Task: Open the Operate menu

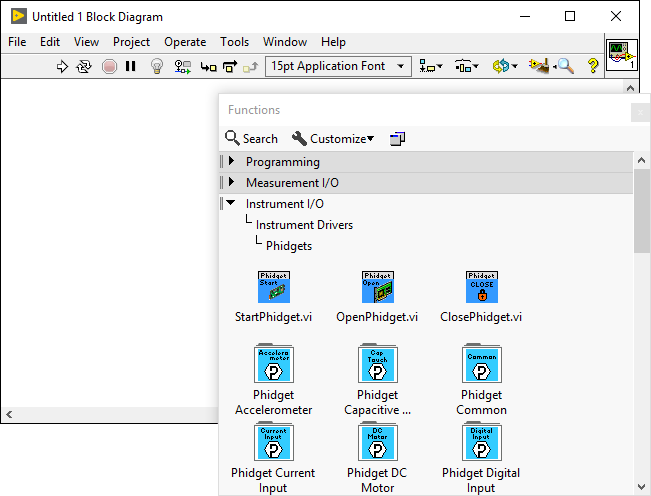Action: (185, 42)
